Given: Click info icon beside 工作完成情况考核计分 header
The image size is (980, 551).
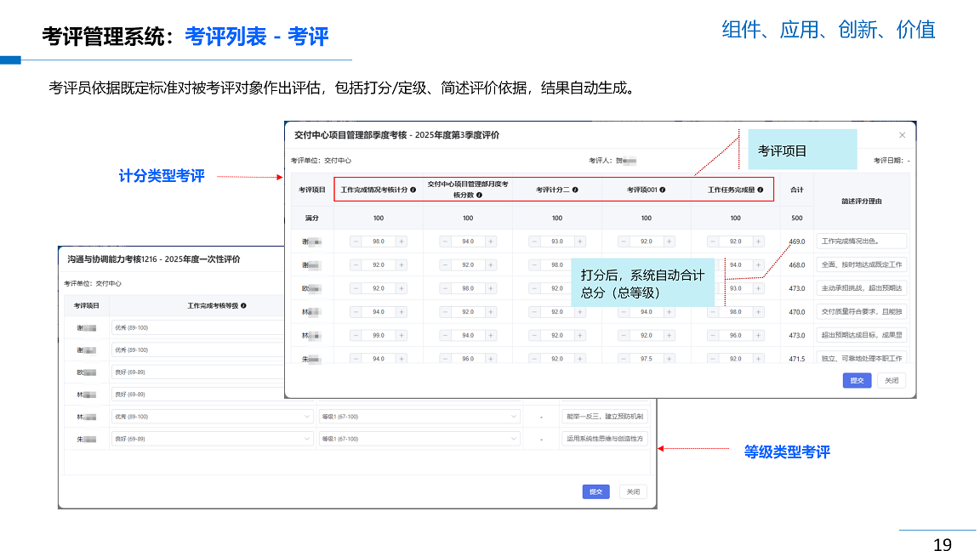Looking at the screenshot, I should pos(413,190).
